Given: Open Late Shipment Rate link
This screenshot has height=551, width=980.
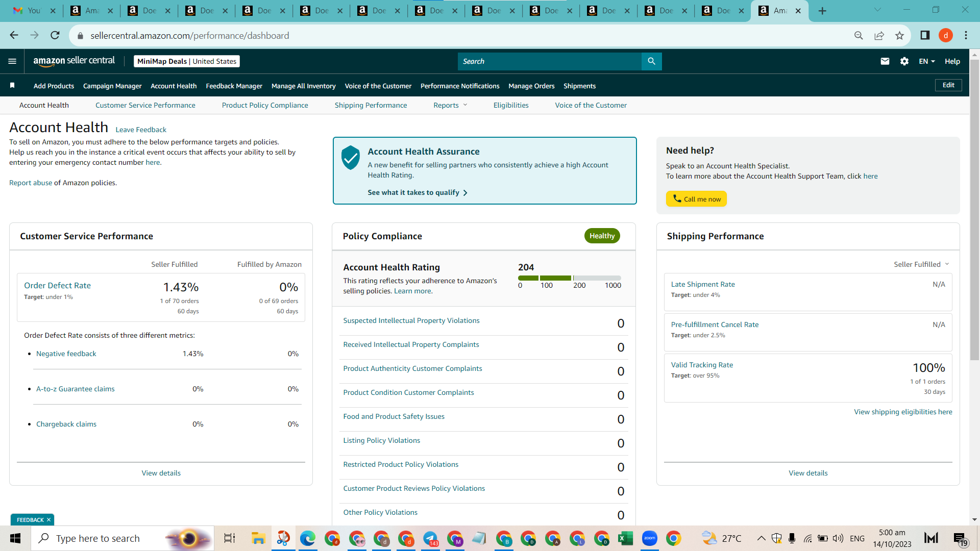Looking at the screenshot, I should 703,284.
